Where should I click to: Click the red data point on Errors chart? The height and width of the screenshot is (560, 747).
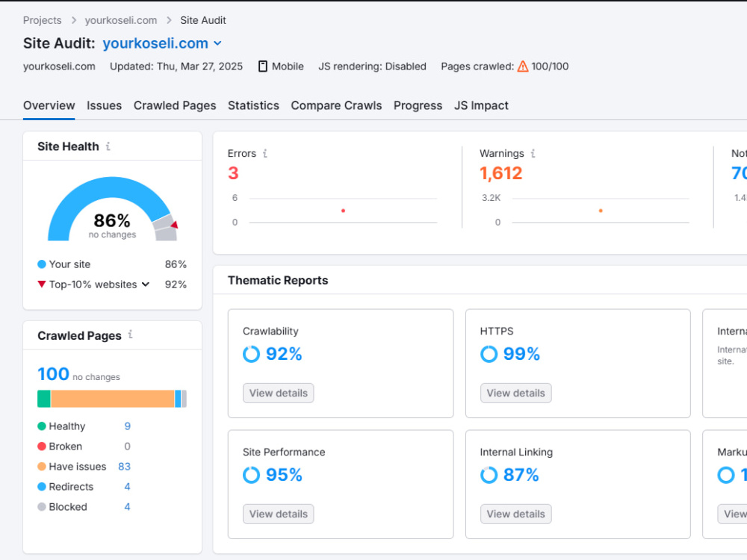click(x=343, y=211)
